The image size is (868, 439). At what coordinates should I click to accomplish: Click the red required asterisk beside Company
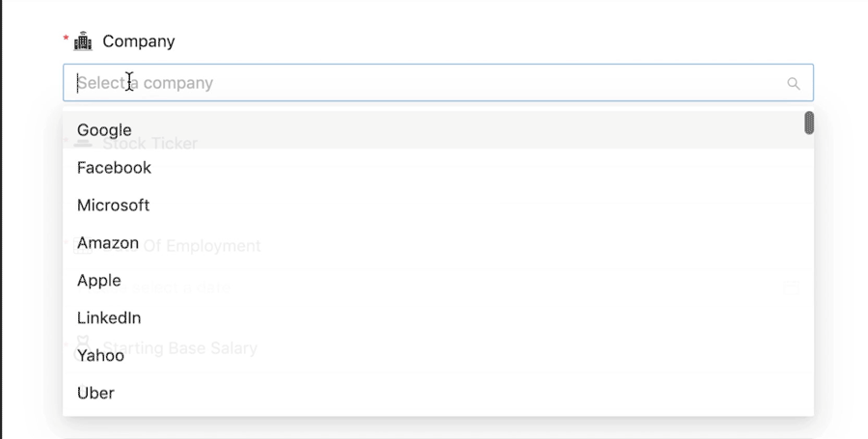(x=67, y=40)
